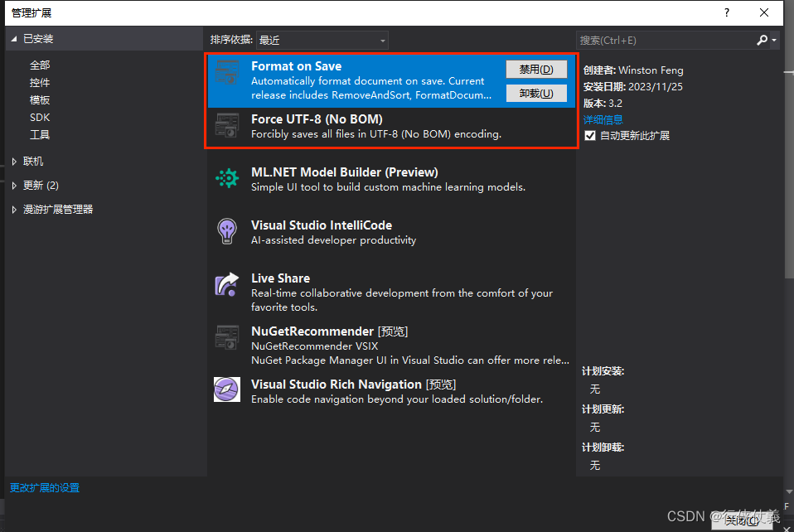Click the 关闭 button at bottom right
Screen dimensions: 794x532
741,520
